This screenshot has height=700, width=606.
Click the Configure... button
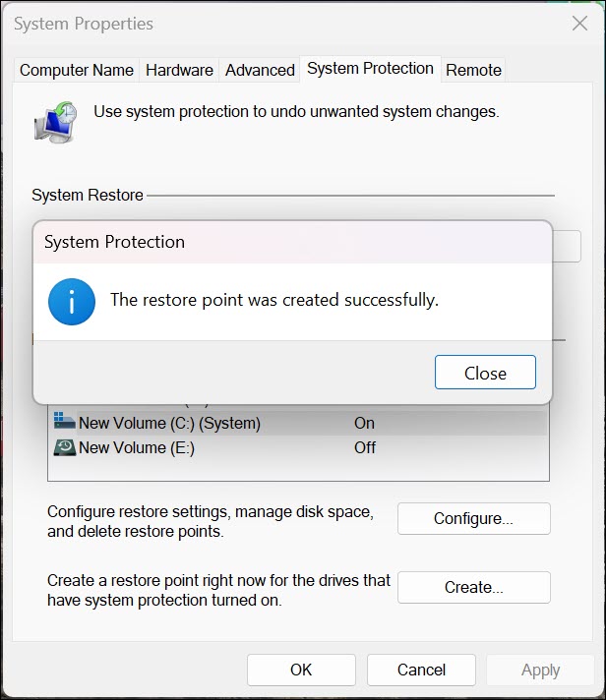473,518
